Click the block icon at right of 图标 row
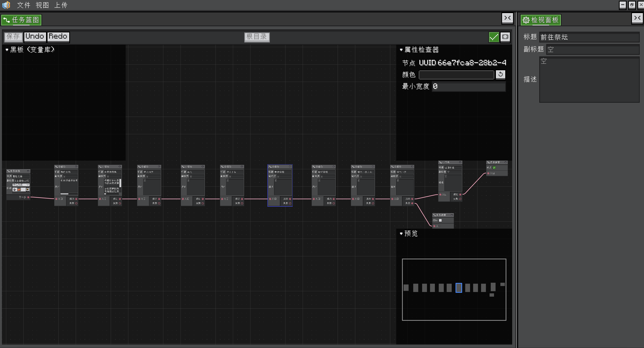The height and width of the screenshot is (348, 644). 27,190
